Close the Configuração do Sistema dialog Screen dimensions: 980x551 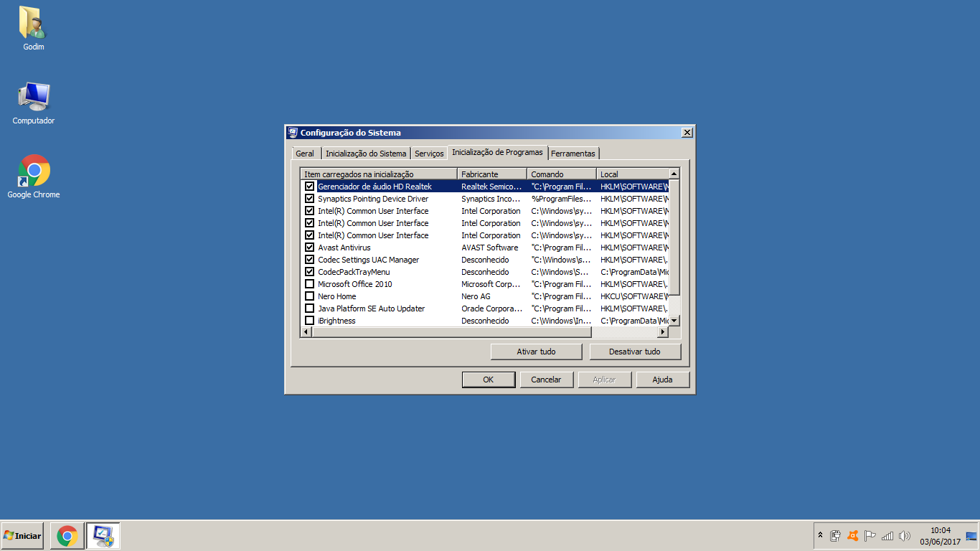(687, 133)
